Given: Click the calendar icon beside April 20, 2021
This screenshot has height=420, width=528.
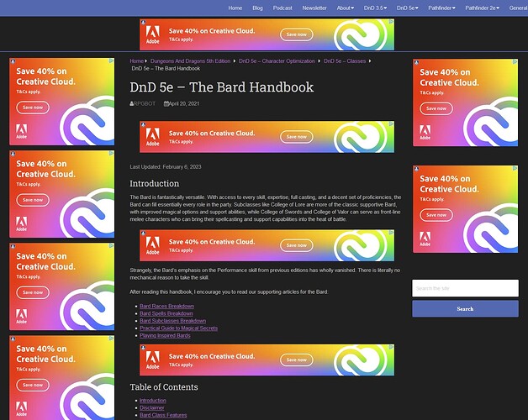Looking at the screenshot, I should click(x=166, y=104).
